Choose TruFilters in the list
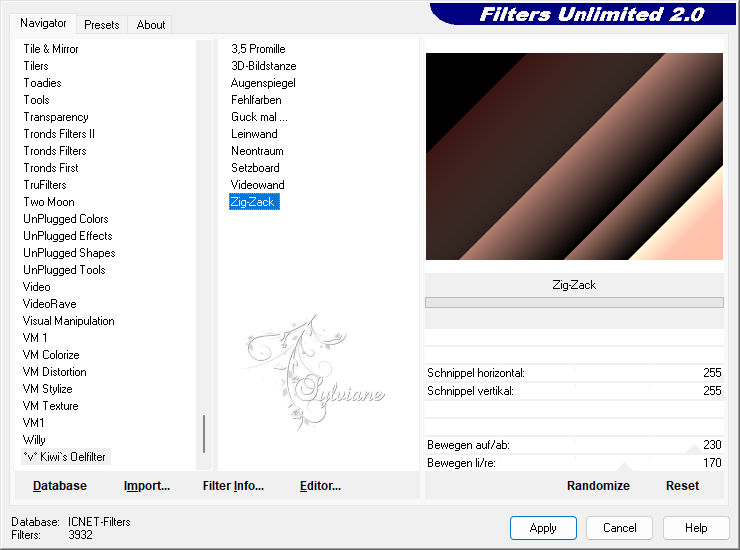This screenshot has height=550, width=740. tap(45, 185)
